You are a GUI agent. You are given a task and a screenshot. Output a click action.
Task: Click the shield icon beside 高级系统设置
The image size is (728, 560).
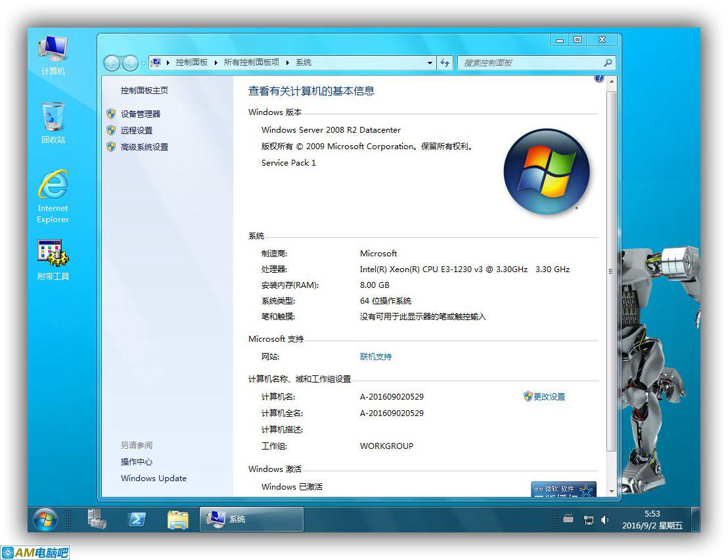[111, 147]
